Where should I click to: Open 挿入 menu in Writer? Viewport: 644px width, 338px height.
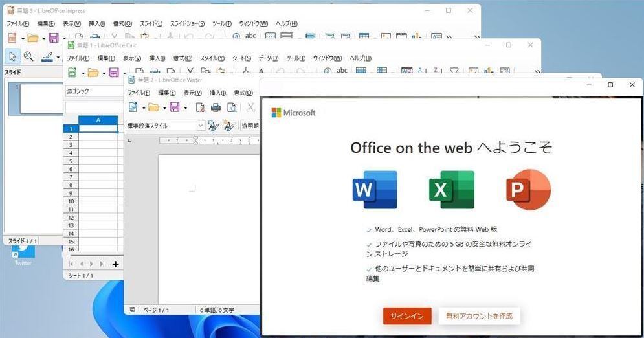(217, 93)
